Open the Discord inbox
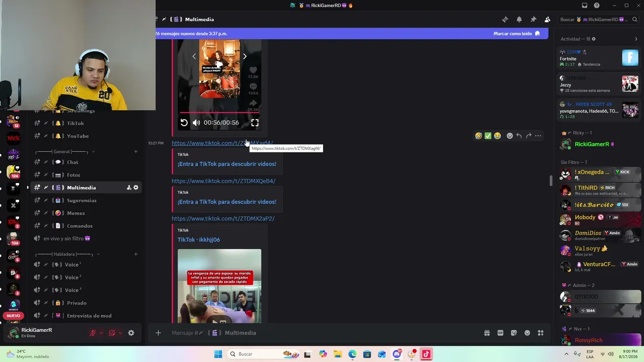Image resolution: width=644 pixels, height=362 pixels. [585, 6]
